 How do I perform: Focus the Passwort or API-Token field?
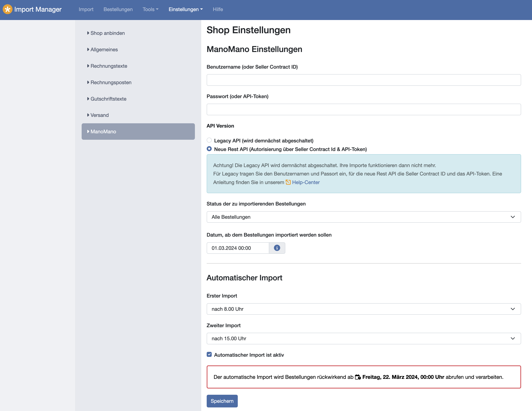click(x=364, y=109)
